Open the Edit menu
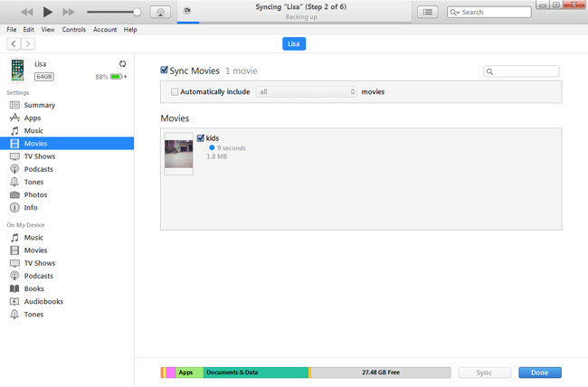The image size is (588, 387). click(29, 29)
